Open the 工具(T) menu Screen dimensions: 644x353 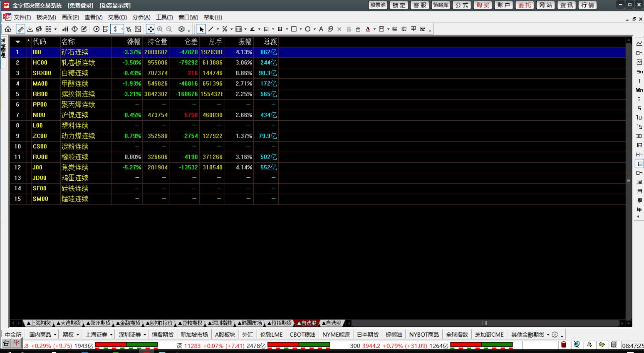coord(164,17)
